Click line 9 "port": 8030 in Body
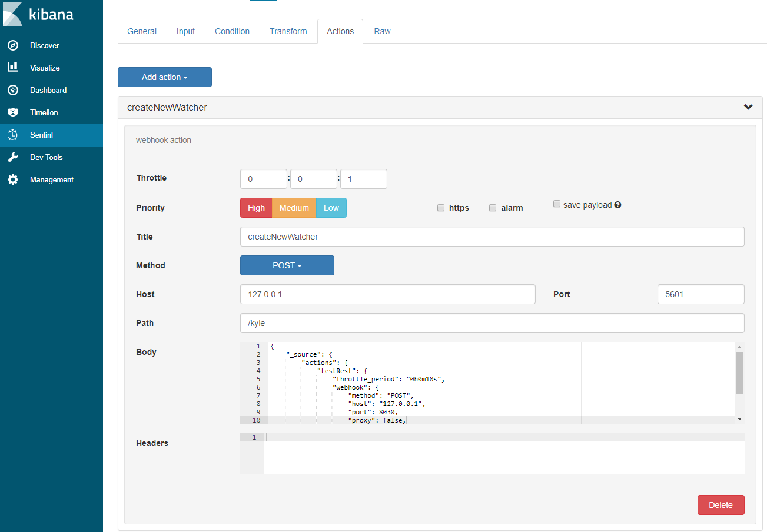This screenshot has height=532, width=767. click(x=373, y=412)
